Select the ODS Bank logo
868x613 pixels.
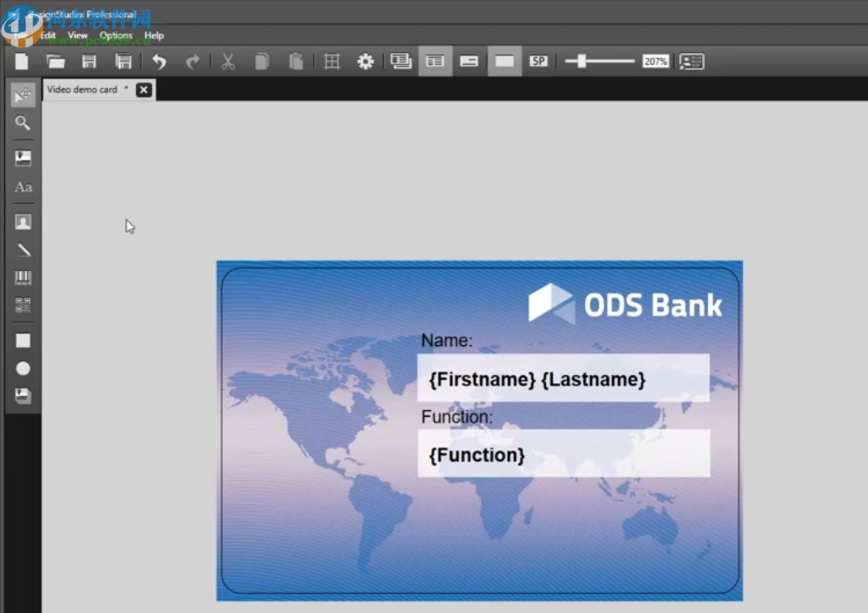(x=625, y=304)
